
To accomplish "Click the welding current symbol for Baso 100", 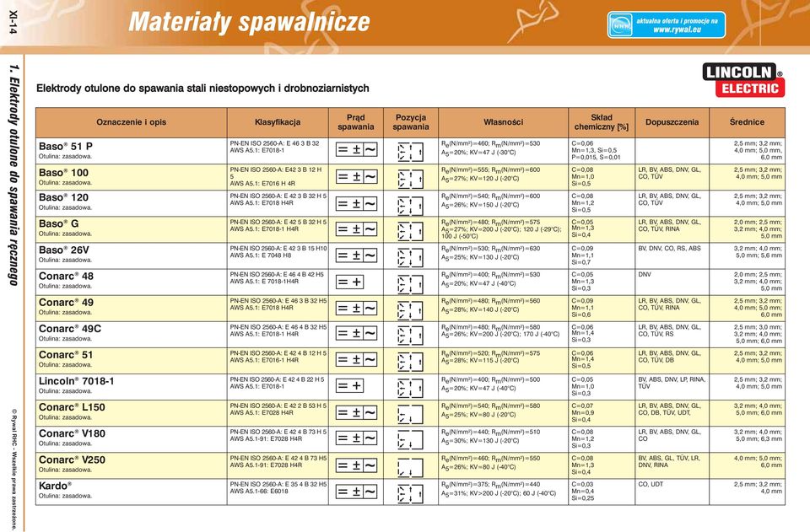I will [356, 176].
